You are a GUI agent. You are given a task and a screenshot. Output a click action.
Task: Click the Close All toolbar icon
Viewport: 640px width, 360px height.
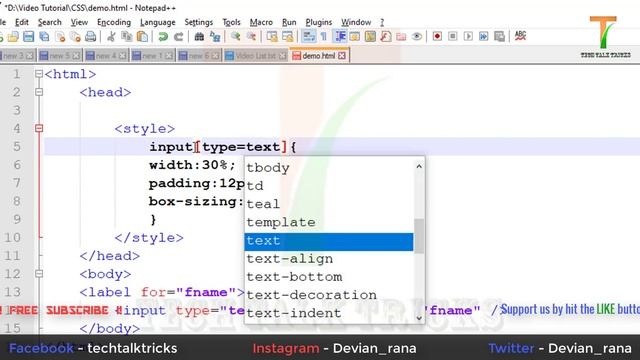(75, 37)
